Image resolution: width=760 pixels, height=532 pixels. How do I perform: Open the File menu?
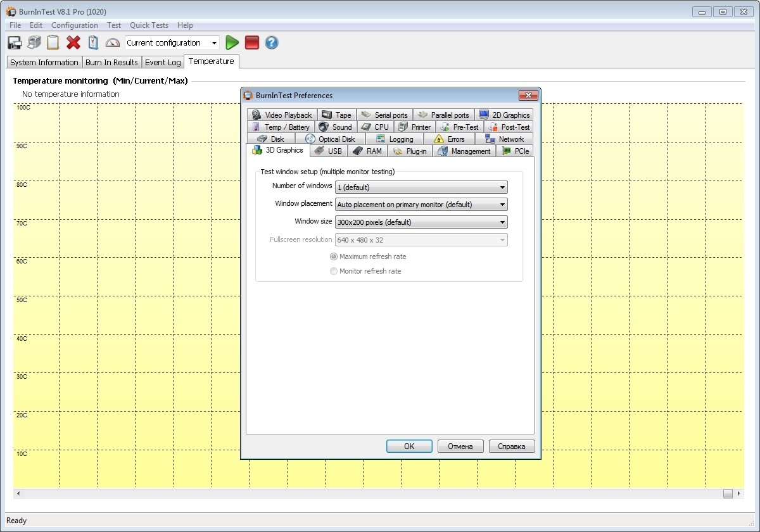point(15,25)
